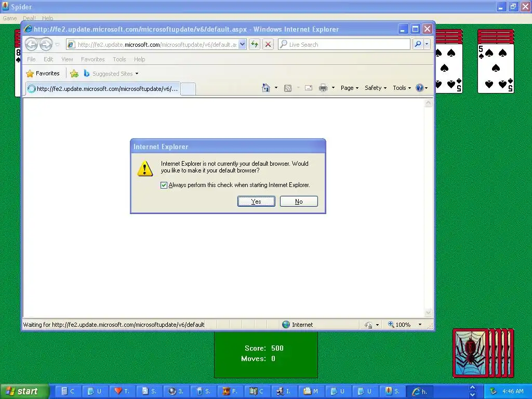Open the zoom level 100% dropdown arrow
Viewport: 532px width, 399px height.
coord(420,325)
